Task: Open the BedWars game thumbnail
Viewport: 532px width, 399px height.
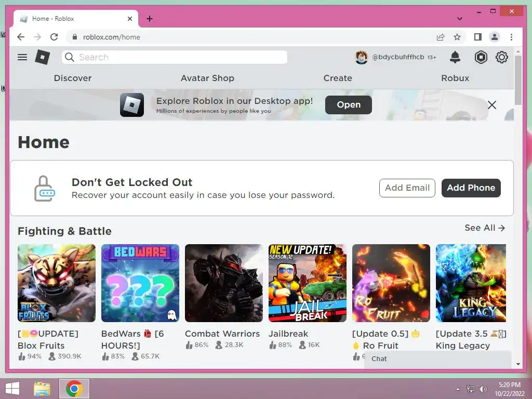Action: tap(140, 283)
